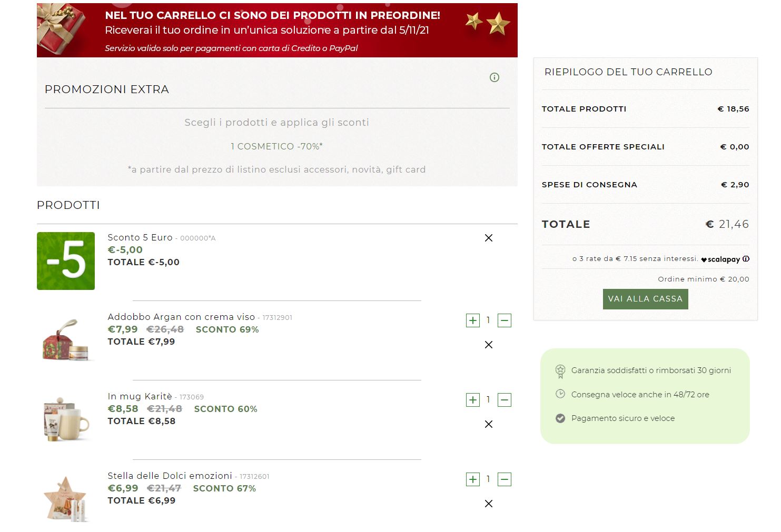Open the Stella delle Dolci emozioni title
The image size is (781, 532).
(x=170, y=476)
